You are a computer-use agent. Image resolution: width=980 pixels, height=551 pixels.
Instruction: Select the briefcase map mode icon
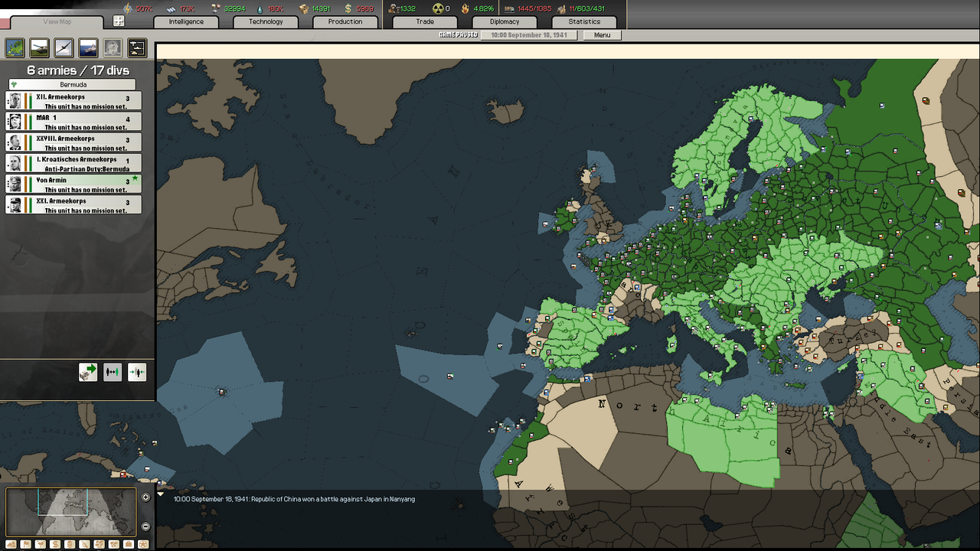point(129,544)
